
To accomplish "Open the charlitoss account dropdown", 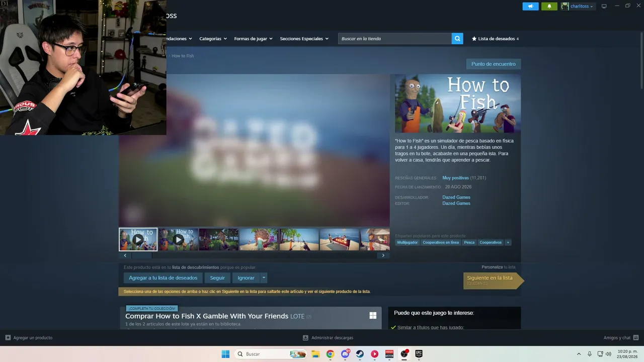I will click(578, 7).
